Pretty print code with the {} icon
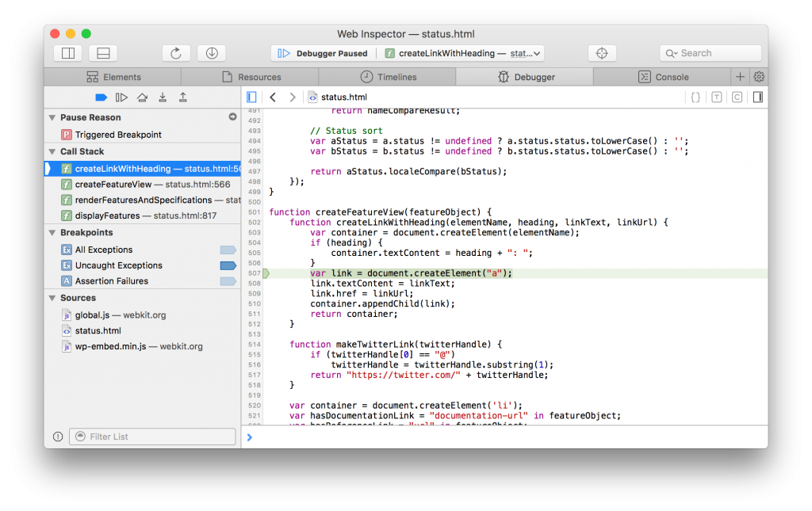 coord(695,97)
